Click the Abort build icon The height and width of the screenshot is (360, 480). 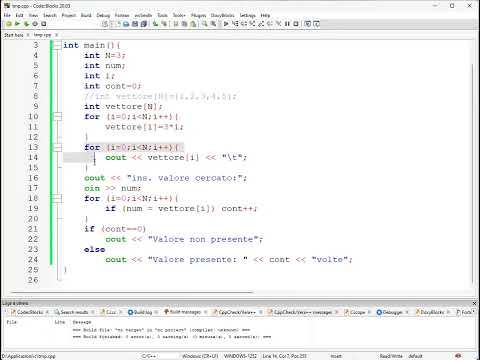click(44, 24)
